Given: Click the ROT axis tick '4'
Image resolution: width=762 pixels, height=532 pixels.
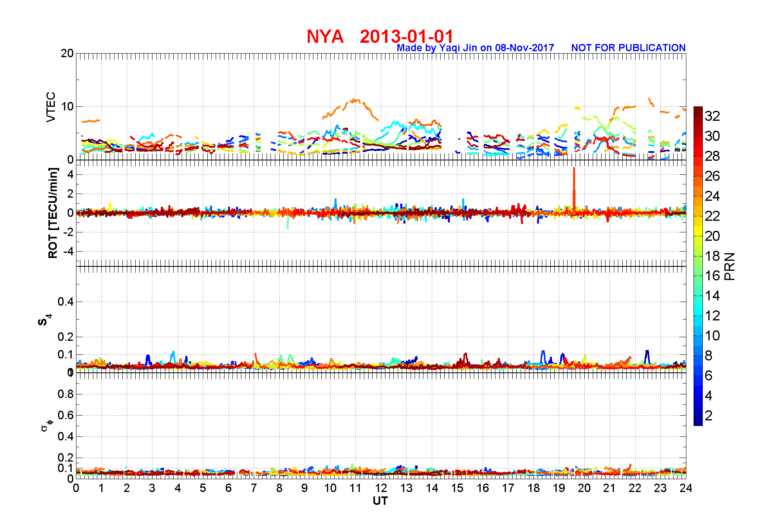Looking at the screenshot, I should click(70, 174).
